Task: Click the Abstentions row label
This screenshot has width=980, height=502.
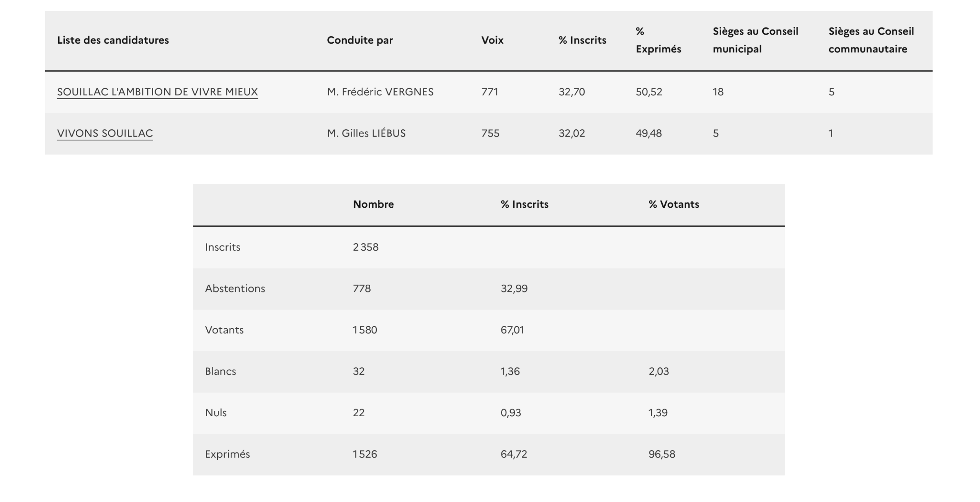Action: point(235,288)
